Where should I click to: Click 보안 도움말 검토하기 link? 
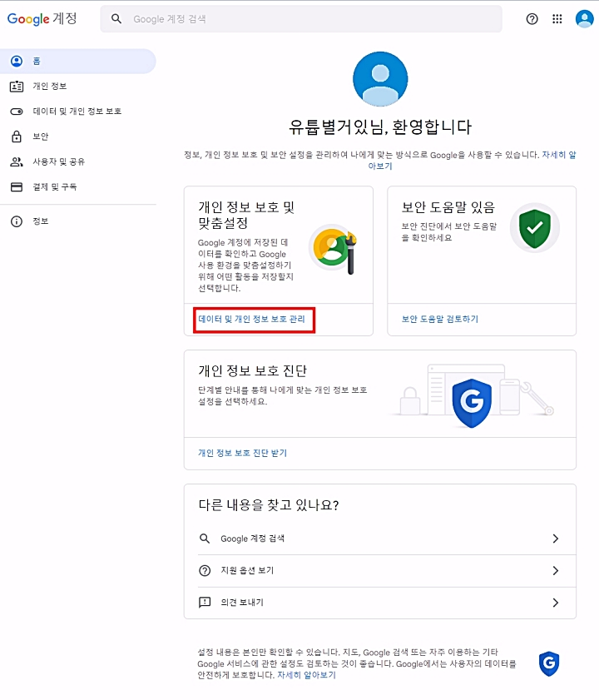(x=439, y=319)
